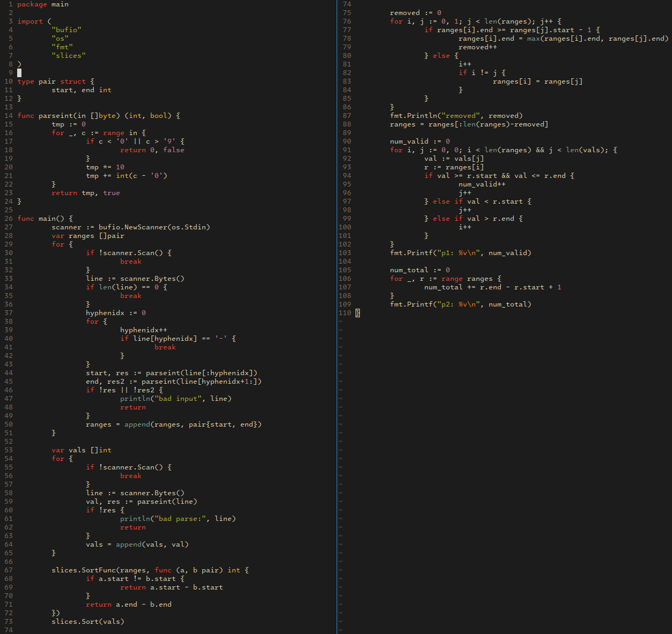Click the "slices" import string
This screenshot has height=634, width=672.
(x=69, y=56)
